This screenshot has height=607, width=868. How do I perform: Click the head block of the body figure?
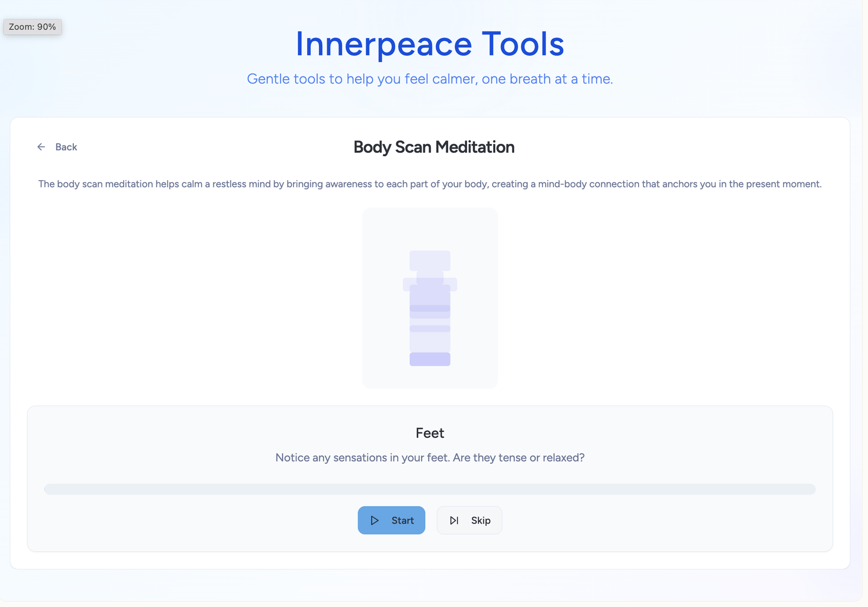pos(430,260)
